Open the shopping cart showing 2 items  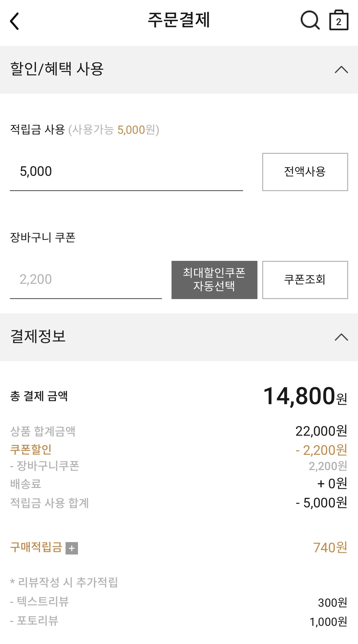339,20
